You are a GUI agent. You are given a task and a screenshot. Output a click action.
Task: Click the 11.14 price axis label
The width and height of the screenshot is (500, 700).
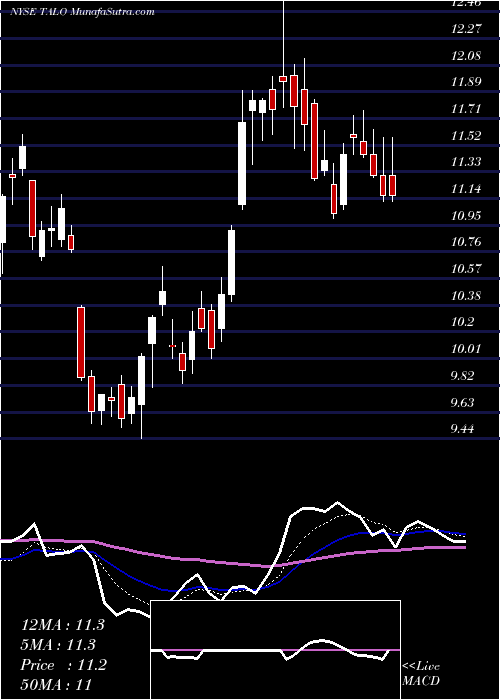coord(466,189)
